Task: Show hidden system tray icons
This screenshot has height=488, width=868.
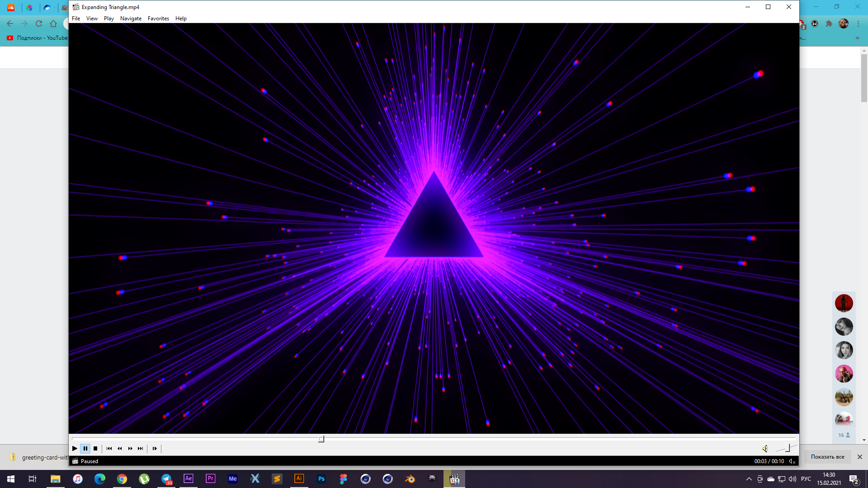Action: click(x=749, y=479)
